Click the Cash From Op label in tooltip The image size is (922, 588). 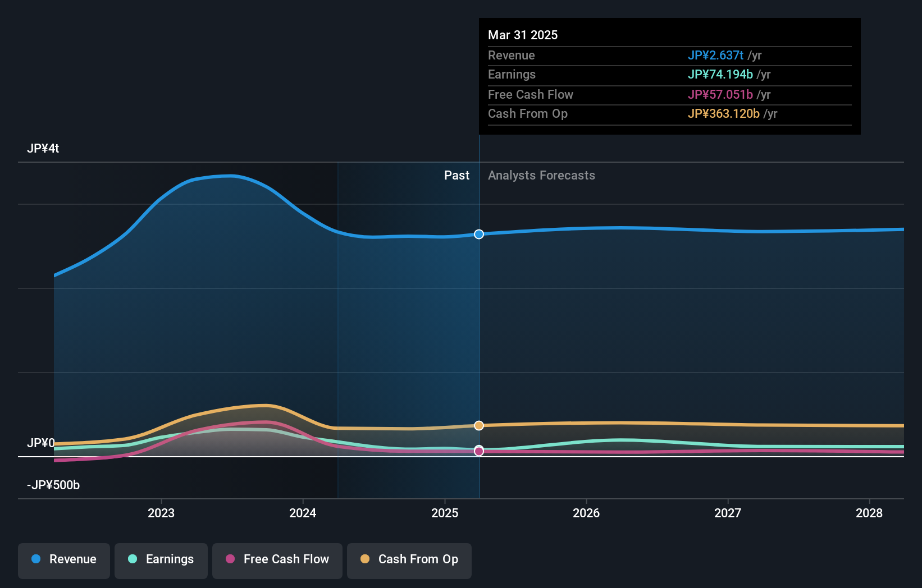tap(528, 113)
